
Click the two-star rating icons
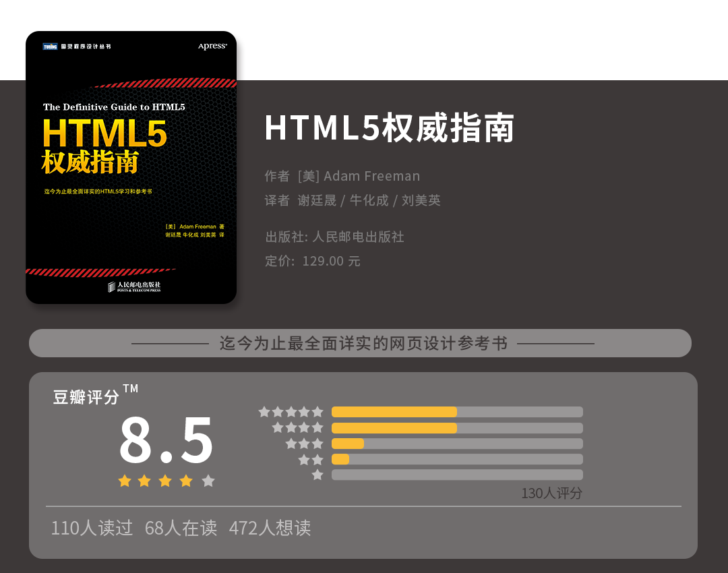coord(311,459)
